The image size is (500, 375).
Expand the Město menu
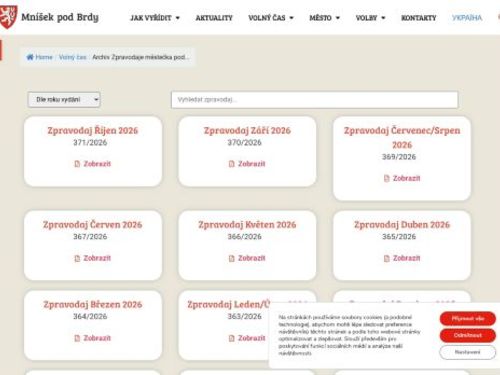[x=324, y=18]
